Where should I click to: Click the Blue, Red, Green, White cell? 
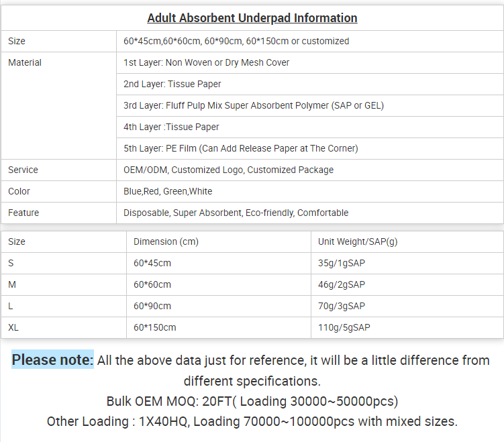tap(168, 191)
